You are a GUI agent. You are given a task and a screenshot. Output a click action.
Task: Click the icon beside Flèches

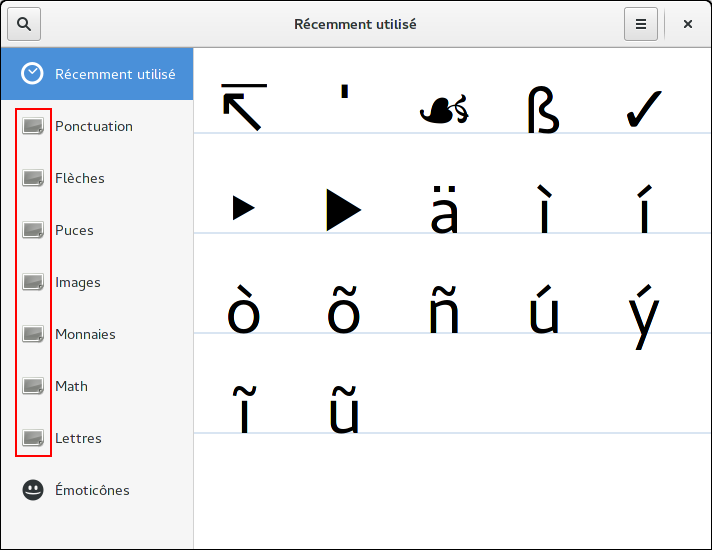(x=33, y=178)
